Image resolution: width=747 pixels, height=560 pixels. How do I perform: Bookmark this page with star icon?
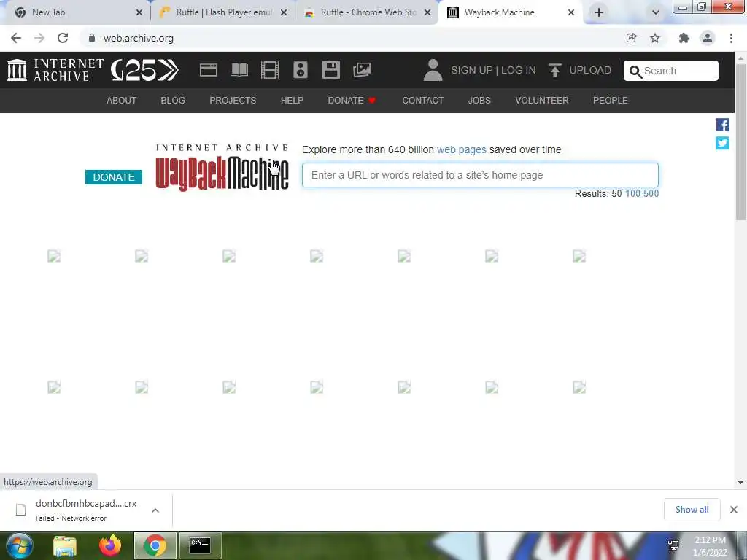655,38
